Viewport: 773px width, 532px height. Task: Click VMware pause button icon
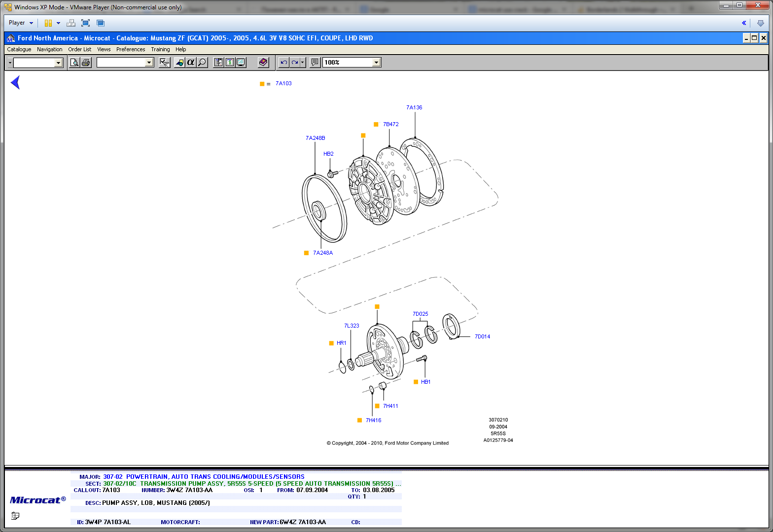coord(48,23)
